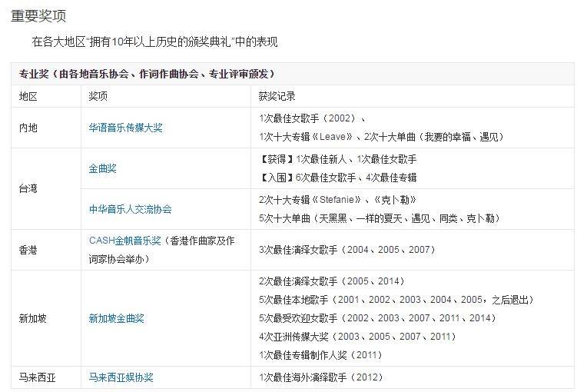
Task: Open the 中华音乐人交流协会 link
Action: (x=130, y=209)
